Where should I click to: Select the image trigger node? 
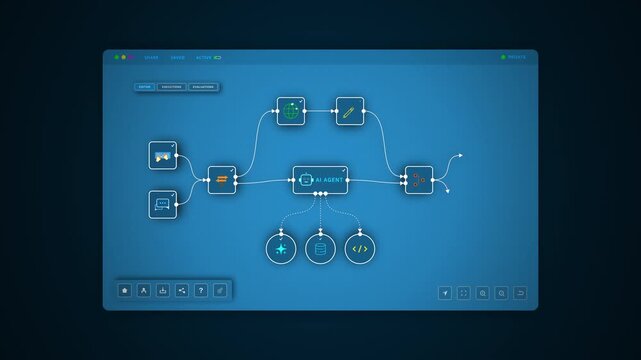[x=163, y=155]
